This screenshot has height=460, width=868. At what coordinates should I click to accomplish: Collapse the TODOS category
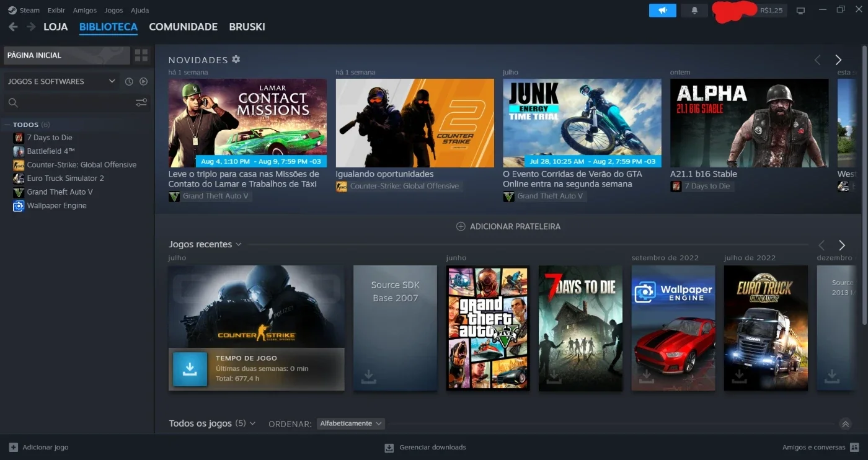[x=7, y=125]
